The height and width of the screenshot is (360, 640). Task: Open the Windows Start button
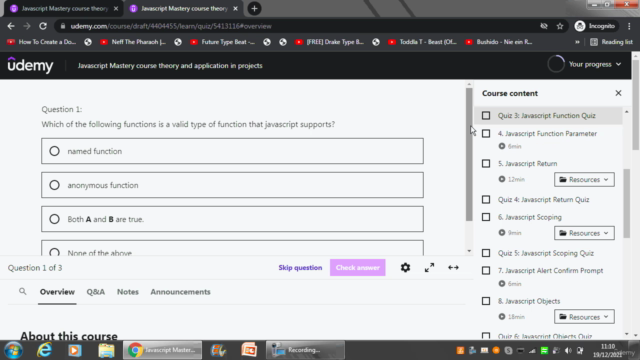tap(13, 350)
